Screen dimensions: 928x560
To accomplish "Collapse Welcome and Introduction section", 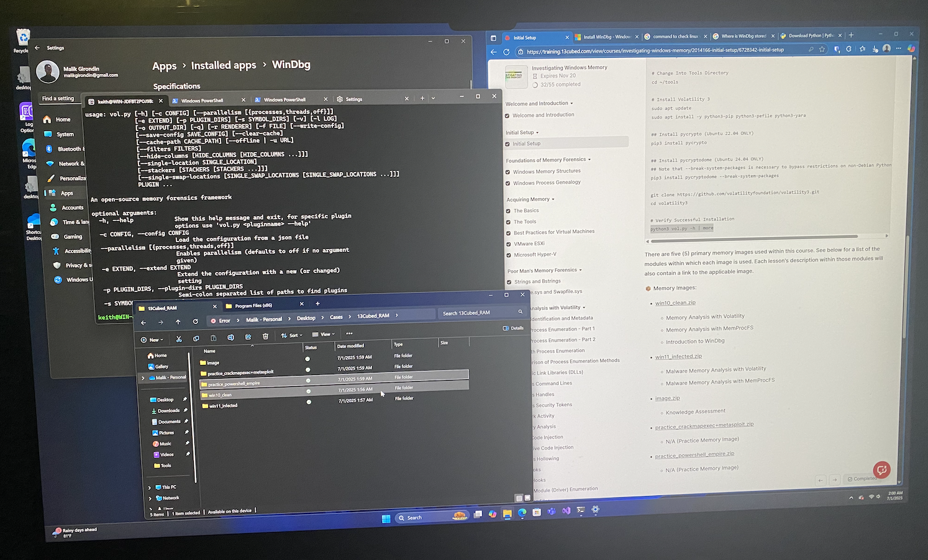I will click(x=571, y=103).
